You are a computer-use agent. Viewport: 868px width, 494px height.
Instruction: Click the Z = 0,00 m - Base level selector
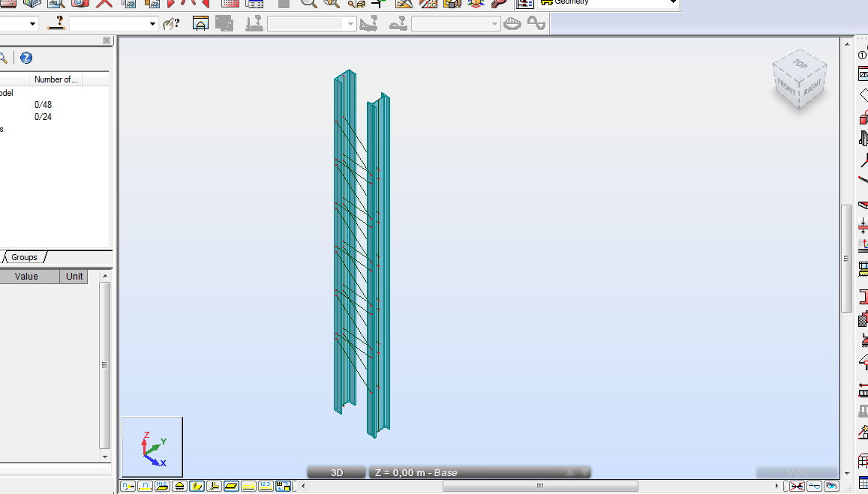tap(479, 472)
